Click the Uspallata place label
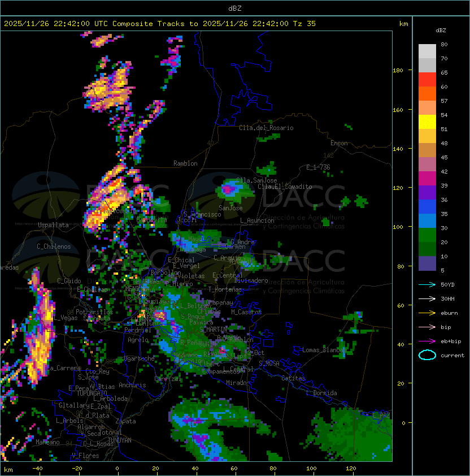 tap(54, 225)
